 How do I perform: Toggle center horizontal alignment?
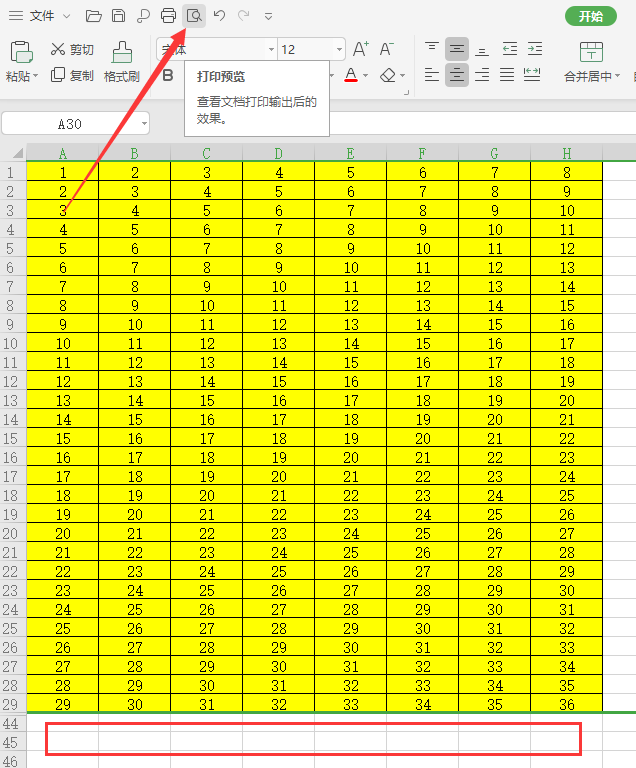457,75
